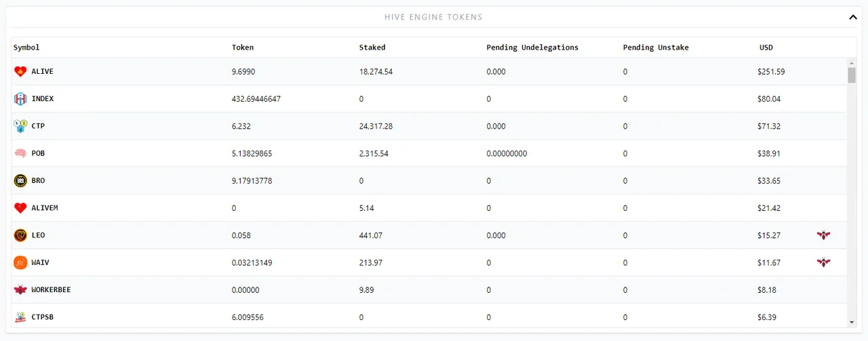Sort by the Staked column header
The image size is (868, 341).
(x=372, y=47)
